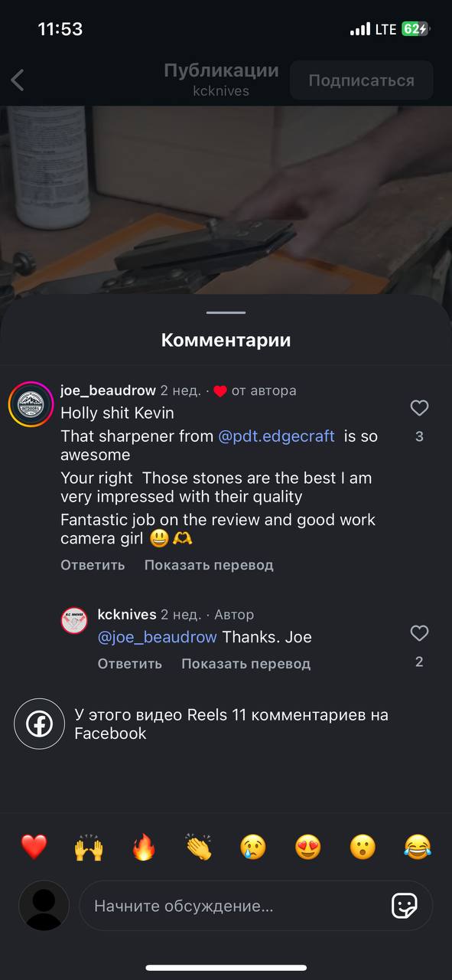
Task: Send clapping hands emoji reaction
Action: click(199, 847)
